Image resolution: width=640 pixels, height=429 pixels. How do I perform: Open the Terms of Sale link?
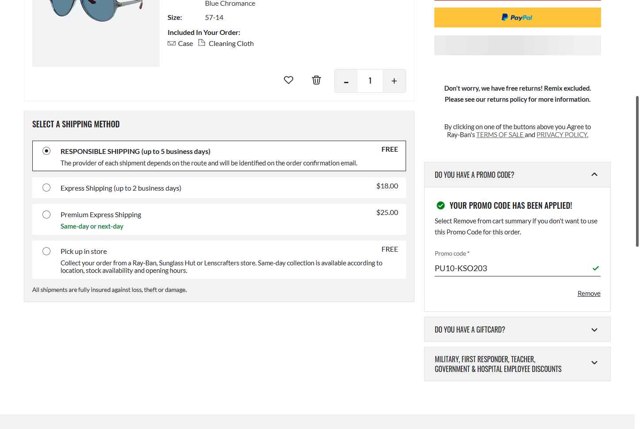tap(500, 135)
